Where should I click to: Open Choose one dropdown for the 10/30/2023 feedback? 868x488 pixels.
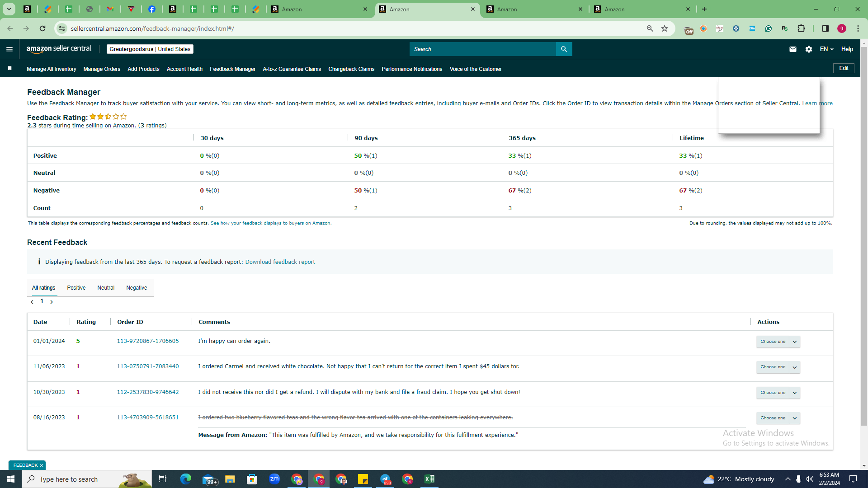click(x=778, y=393)
